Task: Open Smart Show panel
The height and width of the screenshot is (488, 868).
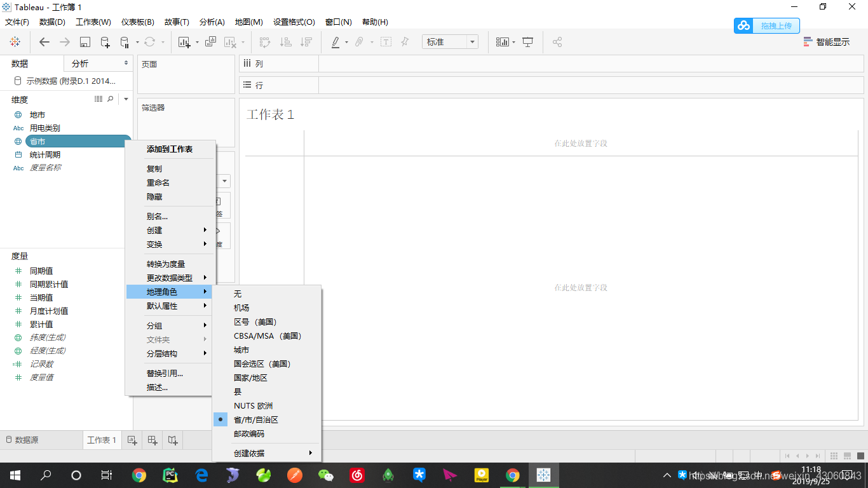Action: [x=832, y=41]
